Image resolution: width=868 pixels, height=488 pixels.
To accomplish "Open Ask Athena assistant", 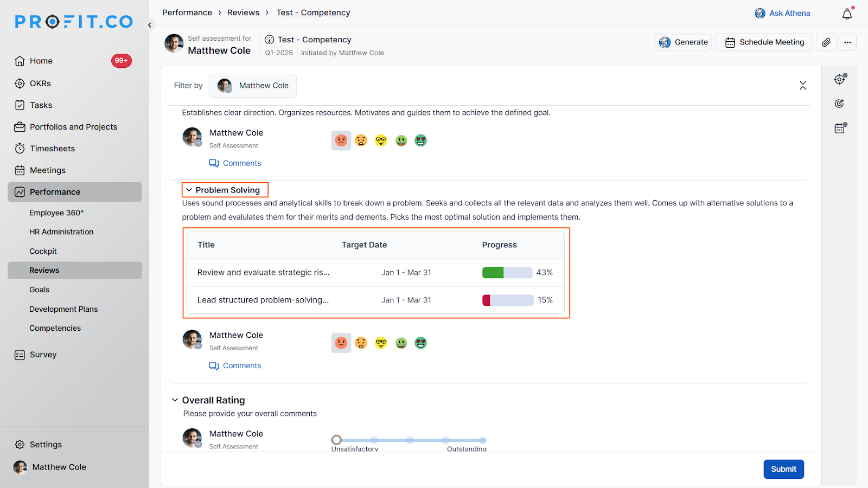I will (782, 13).
